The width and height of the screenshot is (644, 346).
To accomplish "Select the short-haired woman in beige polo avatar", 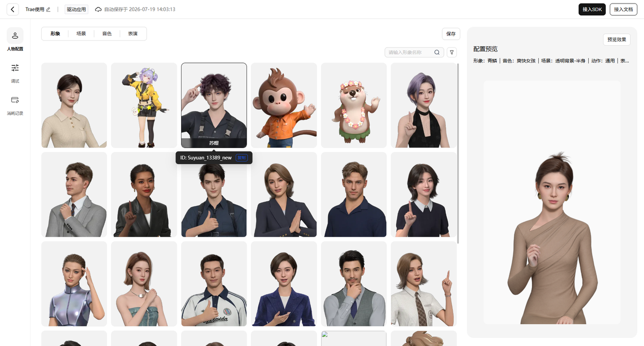I will click(74, 105).
